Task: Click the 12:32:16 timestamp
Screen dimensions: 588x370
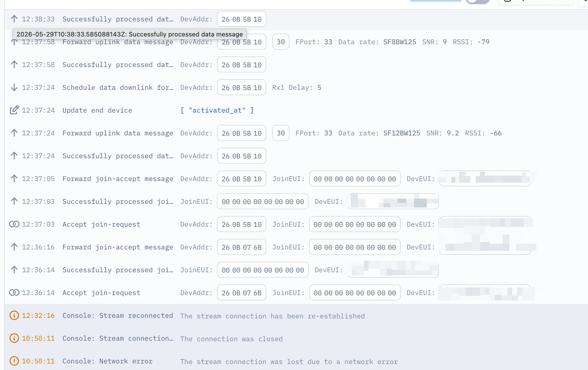Action: point(38,316)
